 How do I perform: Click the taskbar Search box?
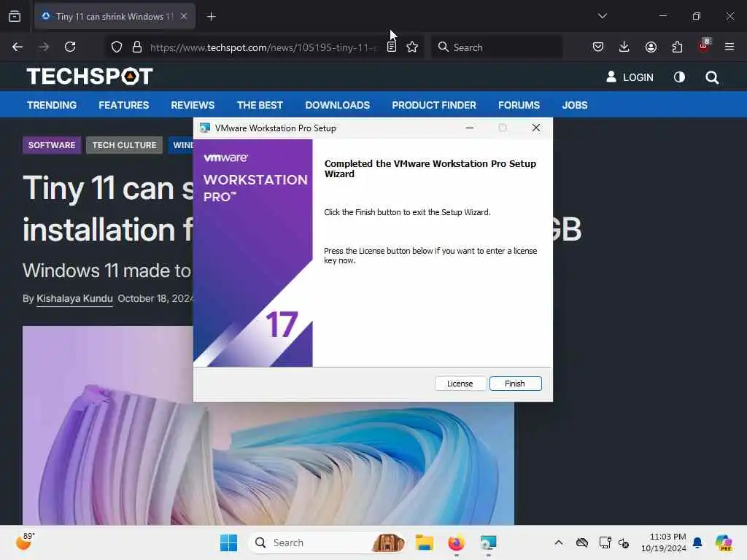[x=327, y=542]
